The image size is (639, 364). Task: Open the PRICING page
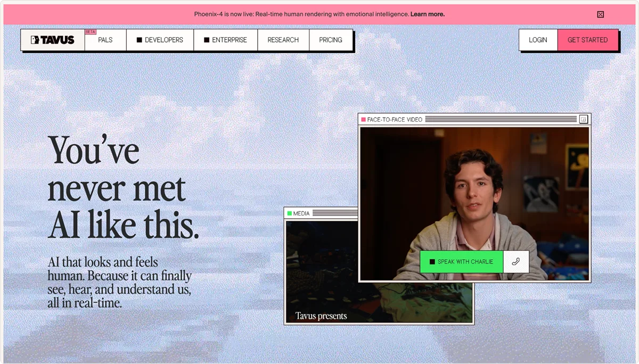tap(331, 39)
